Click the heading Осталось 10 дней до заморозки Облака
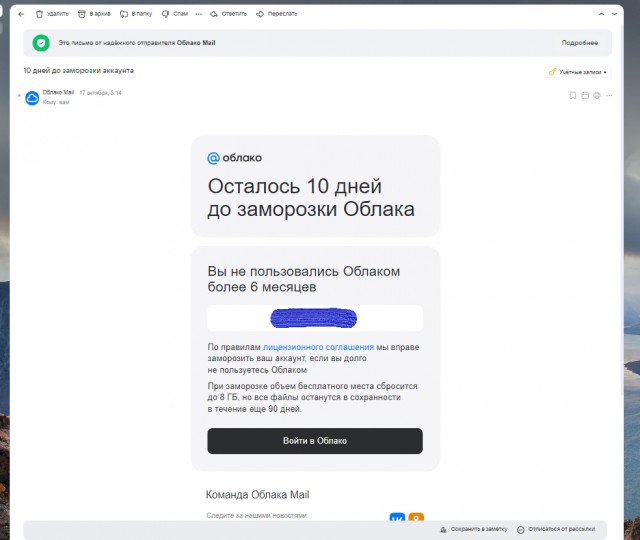The width and height of the screenshot is (640, 540). pyautogui.click(x=311, y=198)
